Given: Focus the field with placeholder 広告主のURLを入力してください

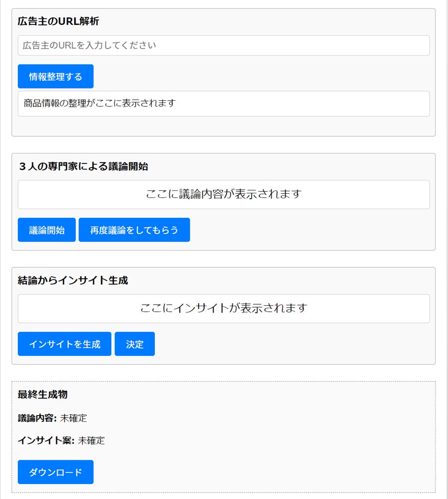Looking at the screenshot, I should pyautogui.click(x=224, y=46).
